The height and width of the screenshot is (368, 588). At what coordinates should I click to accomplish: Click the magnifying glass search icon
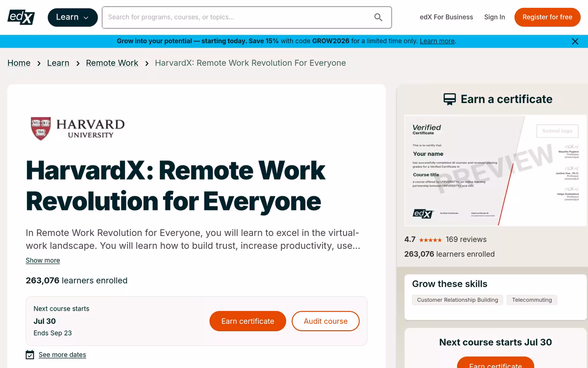click(x=378, y=17)
